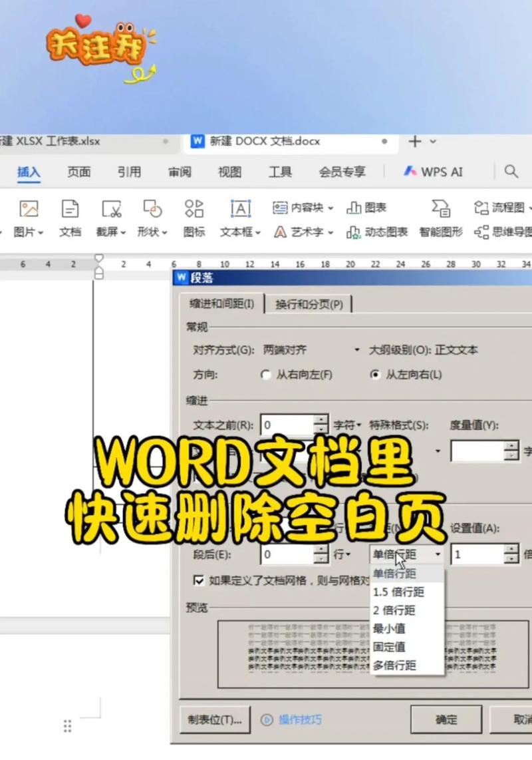Expand the 对齐方式 alignment dropdown
Viewport: 532px width, 760px height.
click(357, 349)
